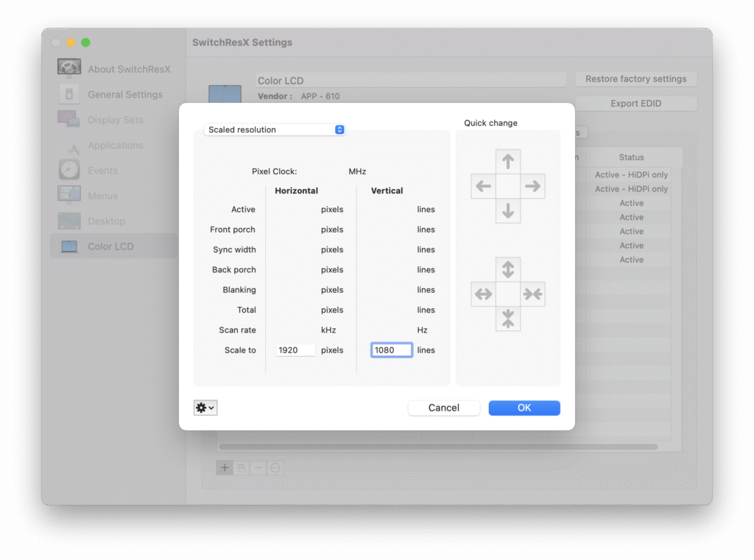Open the About SwitchResX sidebar section
Image resolution: width=754 pixels, height=560 pixels.
pyautogui.click(x=114, y=69)
